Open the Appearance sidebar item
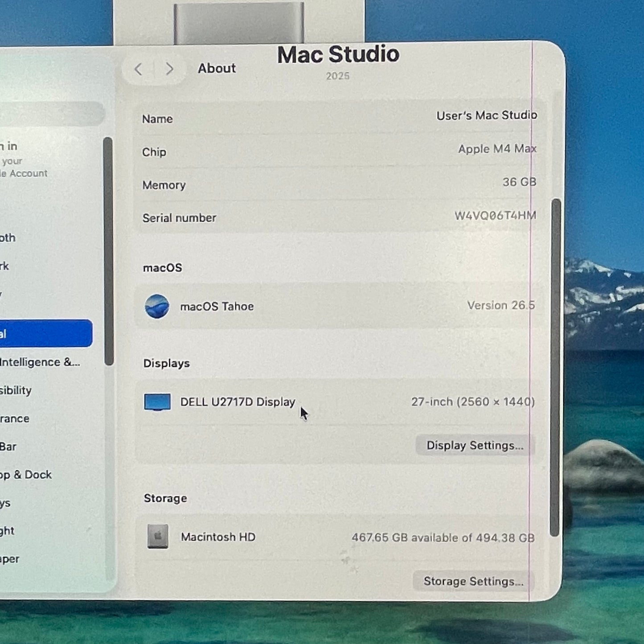 (x=15, y=418)
